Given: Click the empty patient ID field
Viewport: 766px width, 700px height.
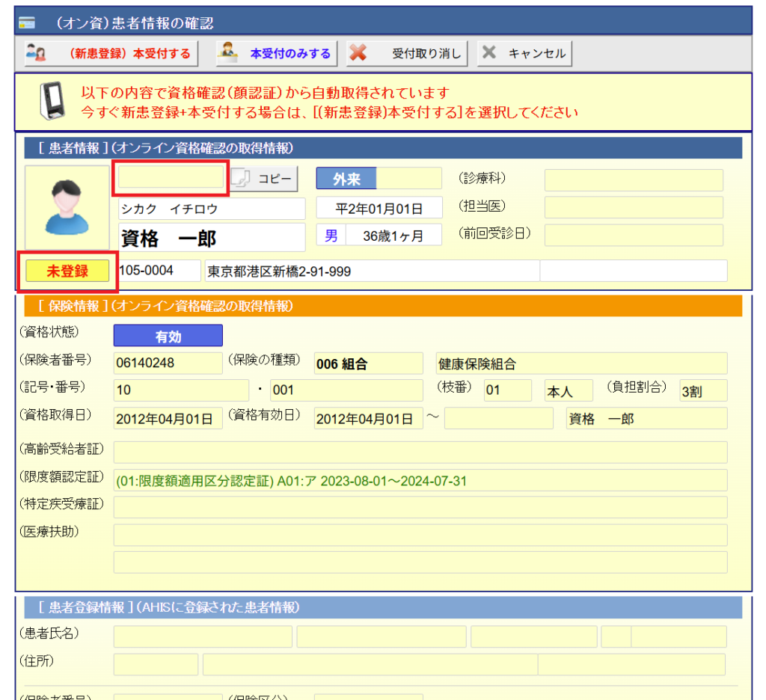Looking at the screenshot, I should click(x=171, y=177).
